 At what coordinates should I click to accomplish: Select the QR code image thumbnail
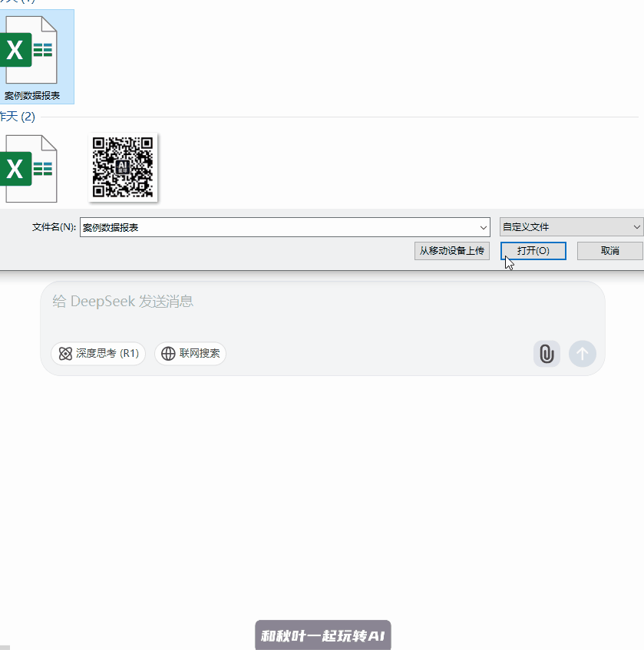[123, 167]
